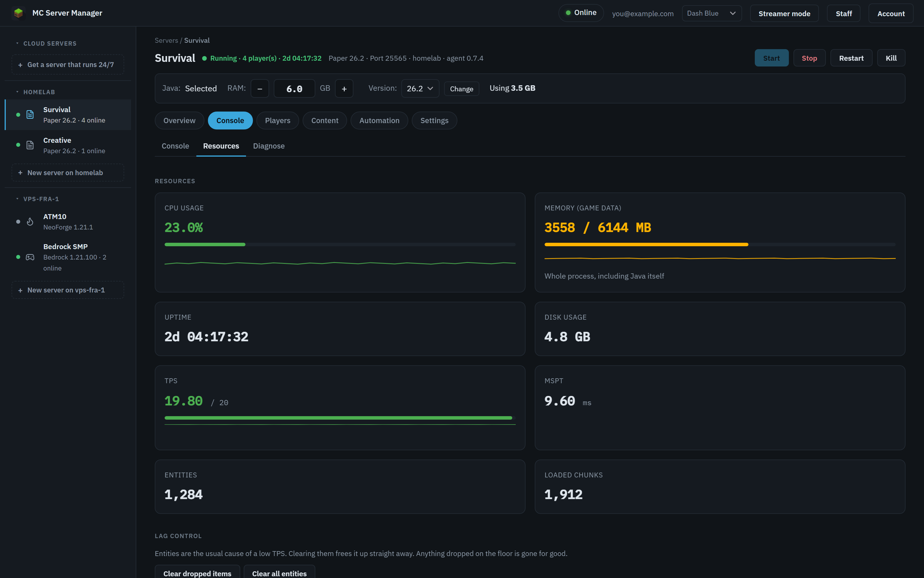924x578 pixels.
Task: Click the plus icon for New server on homelab
Action: tap(20, 173)
